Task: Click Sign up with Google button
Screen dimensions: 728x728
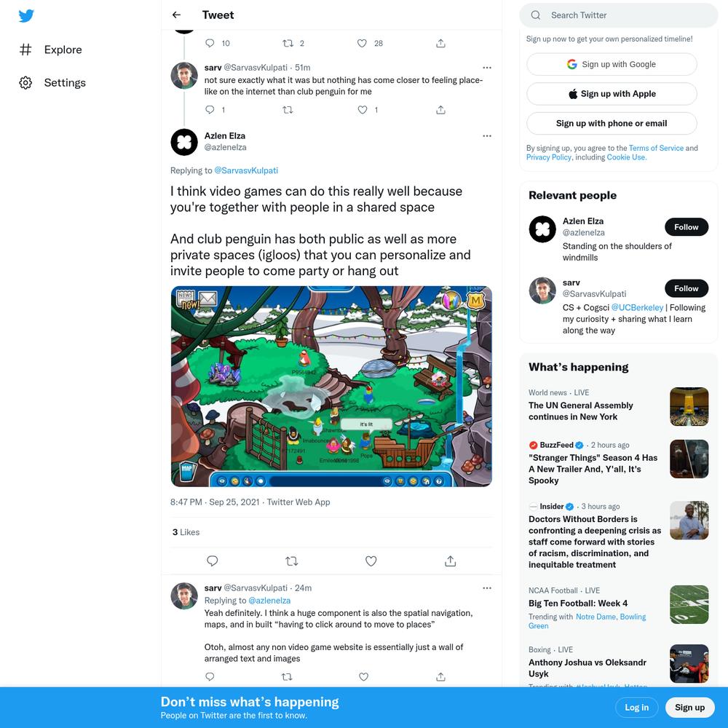Action: click(612, 64)
